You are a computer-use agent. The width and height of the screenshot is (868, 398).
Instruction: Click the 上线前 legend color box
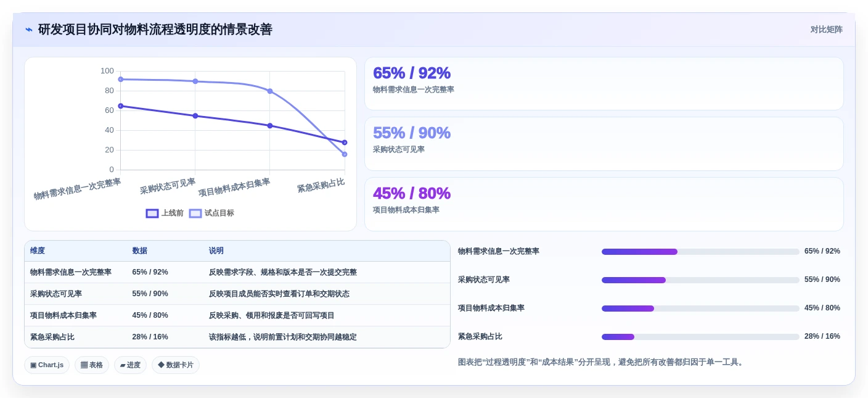152,214
